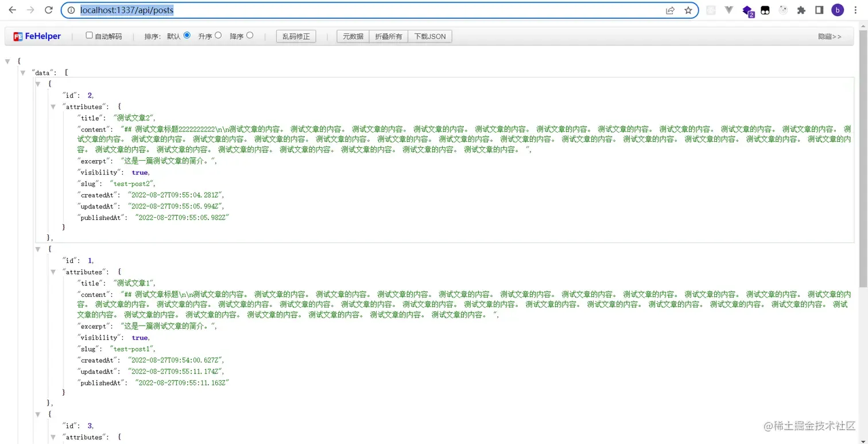Collapse the "data" array node

(23, 72)
